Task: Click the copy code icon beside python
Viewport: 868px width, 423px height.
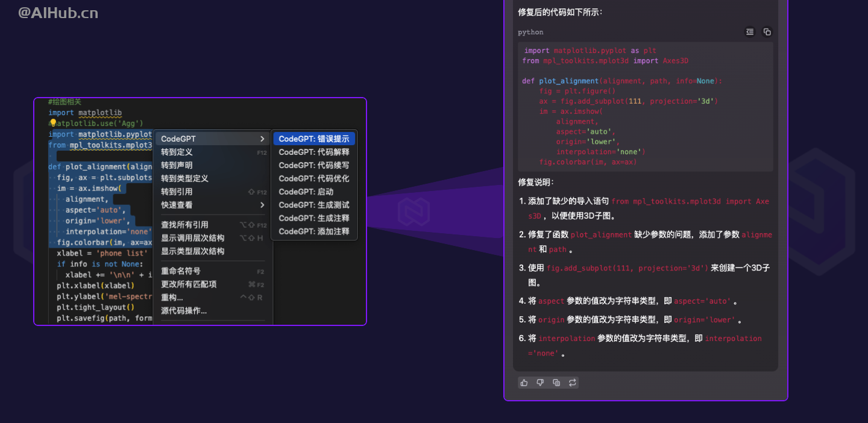Action: 767,32
